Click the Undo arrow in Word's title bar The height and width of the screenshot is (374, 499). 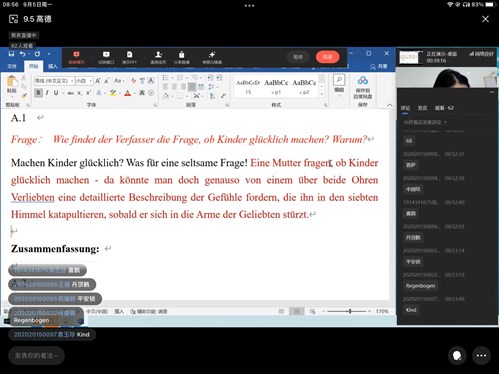[x=22, y=54]
